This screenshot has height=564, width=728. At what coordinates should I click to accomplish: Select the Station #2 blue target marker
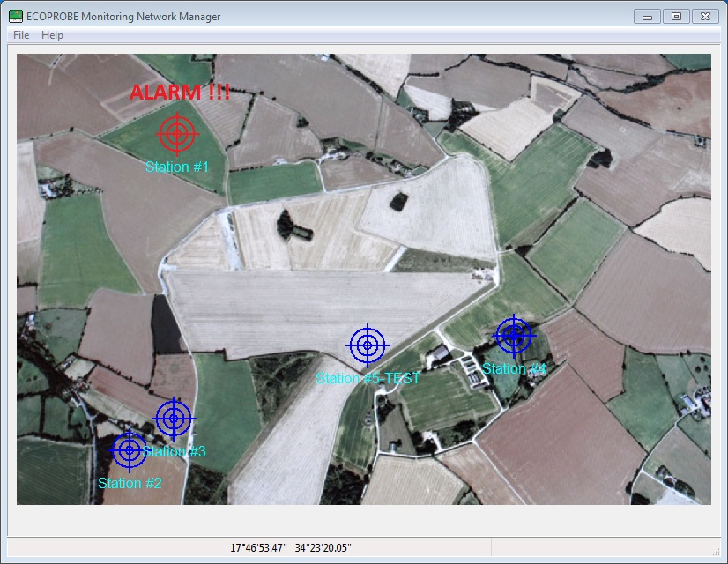(130, 449)
